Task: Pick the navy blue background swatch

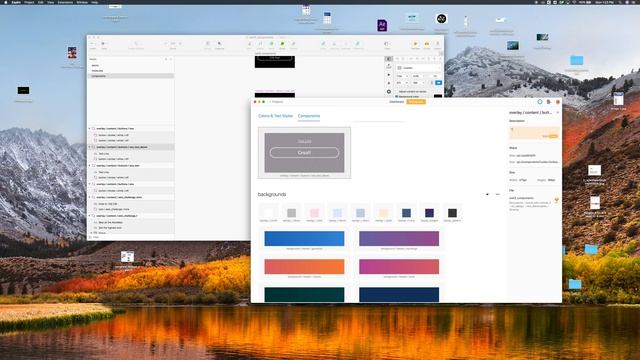Action: point(406,213)
